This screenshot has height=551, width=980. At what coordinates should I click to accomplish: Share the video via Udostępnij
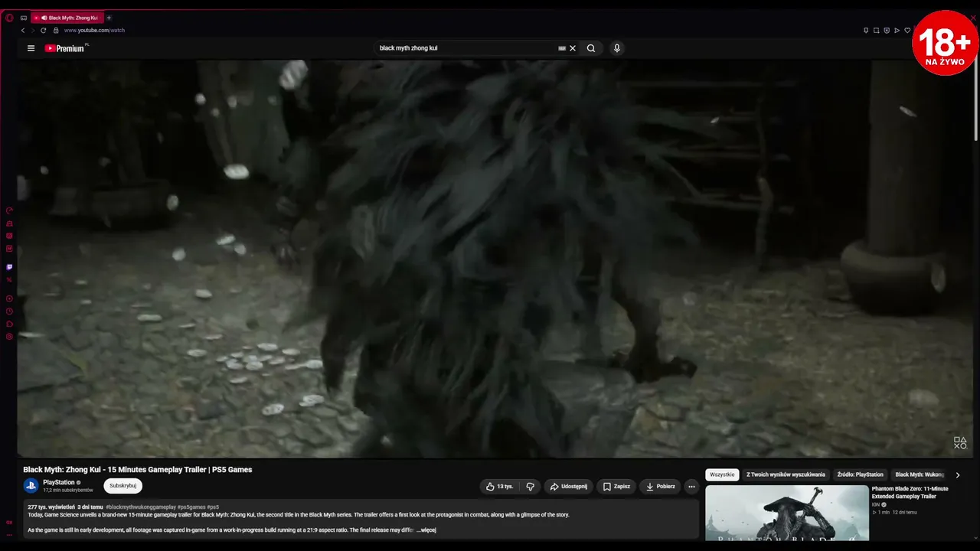click(x=569, y=487)
